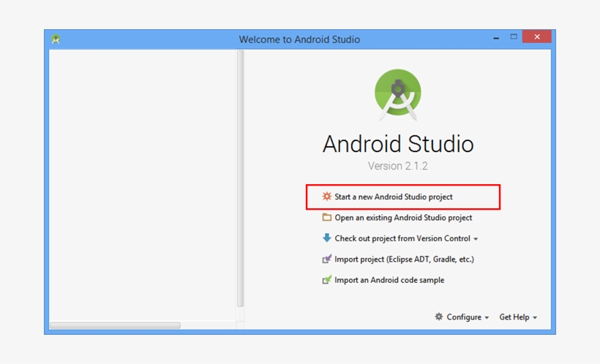
Task: Check out project from Version Control
Action: coord(402,238)
